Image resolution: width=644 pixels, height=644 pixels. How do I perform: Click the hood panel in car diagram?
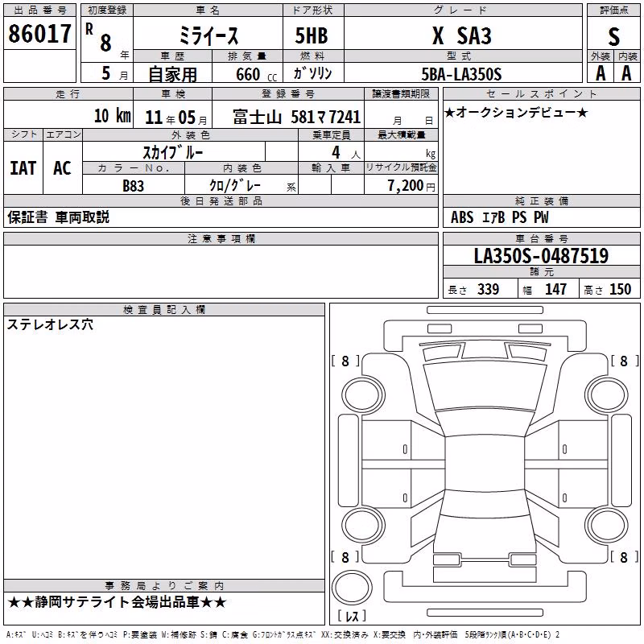pyautogui.click(x=485, y=386)
